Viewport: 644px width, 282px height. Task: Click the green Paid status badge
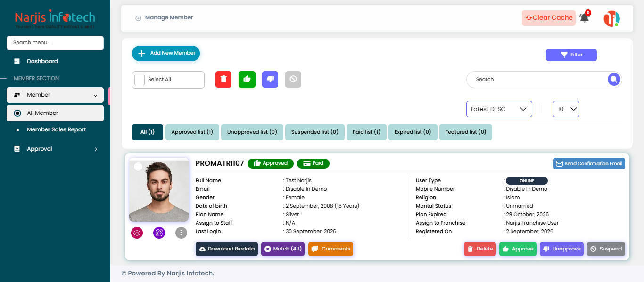coord(313,163)
